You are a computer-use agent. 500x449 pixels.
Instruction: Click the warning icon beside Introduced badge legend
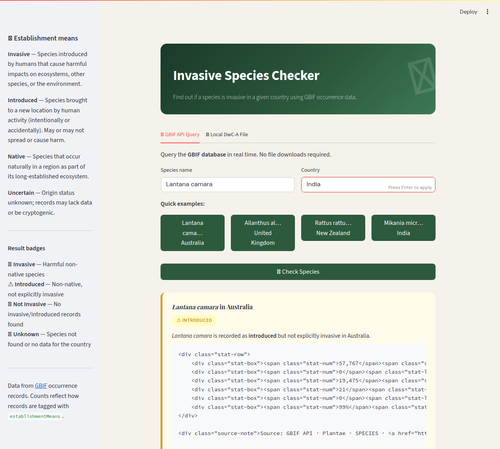pyautogui.click(x=10, y=284)
